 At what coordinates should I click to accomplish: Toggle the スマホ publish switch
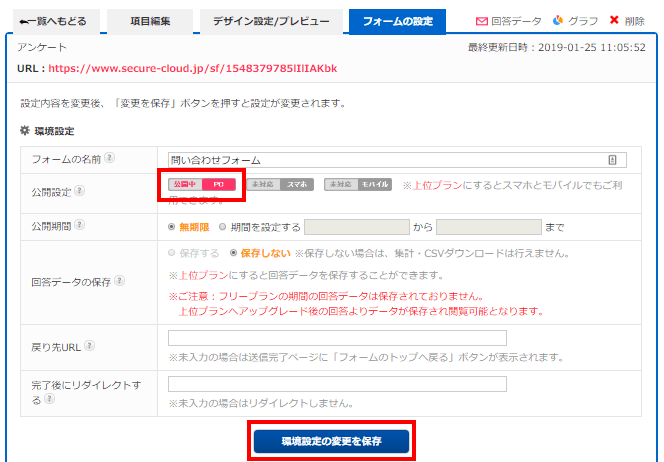(x=280, y=185)
